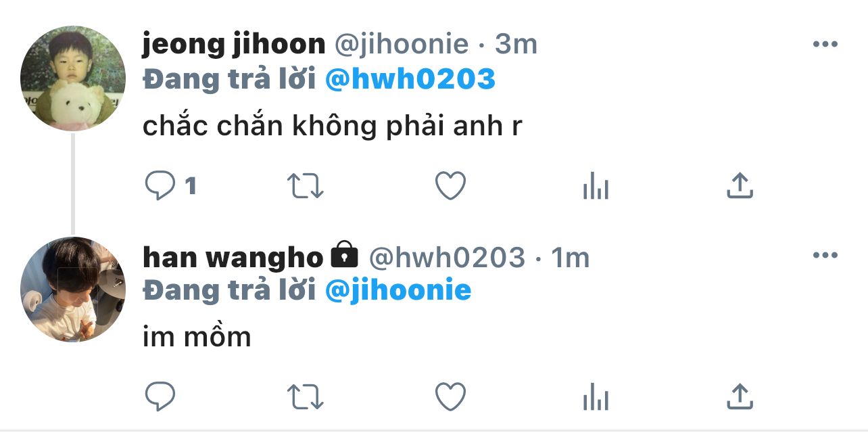Viewport: 868px width, 437px height.
Task: Retweet jeong jihoon's tweet
Action: [x=306, y=185]
